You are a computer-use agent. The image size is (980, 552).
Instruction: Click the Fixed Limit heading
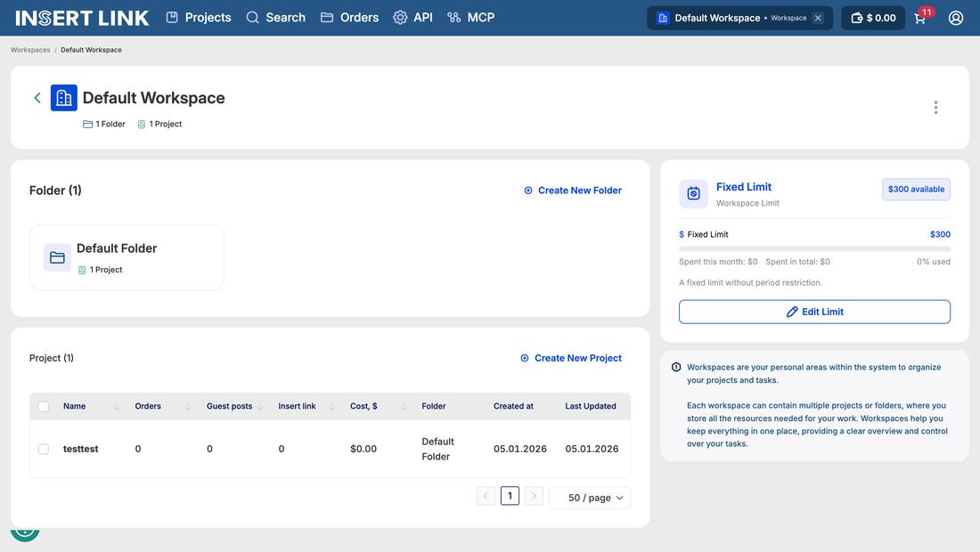[744, 187]
